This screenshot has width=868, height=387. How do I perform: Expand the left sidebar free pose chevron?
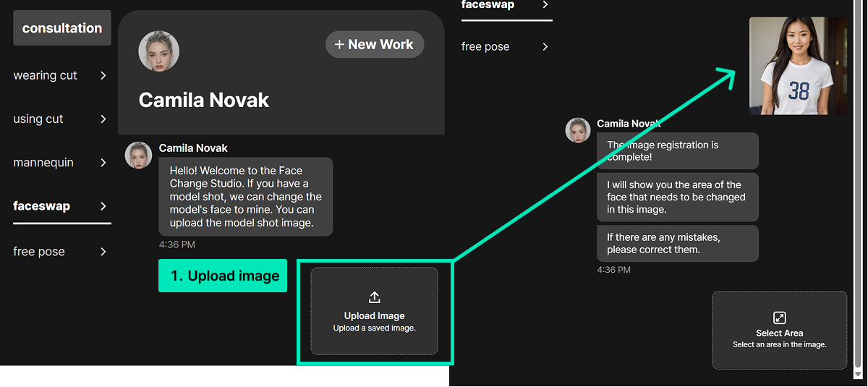coord(103,252)
